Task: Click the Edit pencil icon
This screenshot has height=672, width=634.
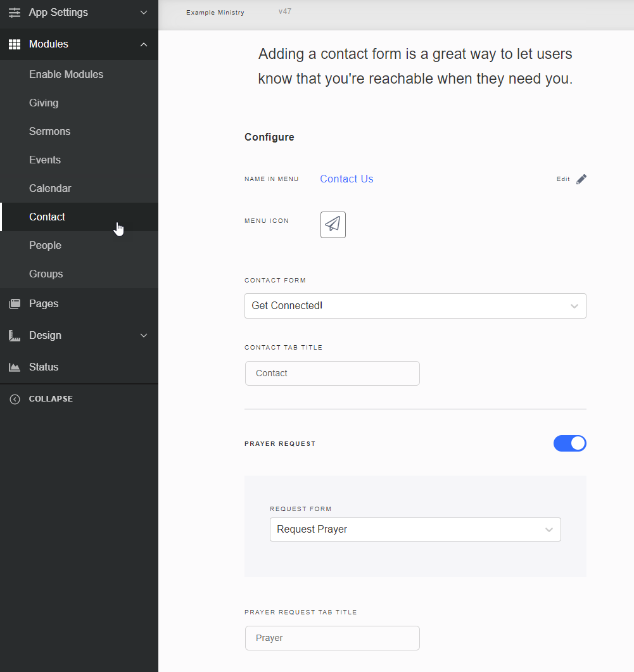Action: (x=581, y=179)
